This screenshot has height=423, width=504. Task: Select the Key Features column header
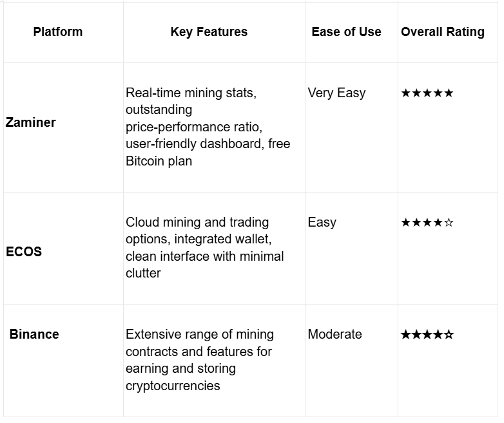tap(209, 32)
